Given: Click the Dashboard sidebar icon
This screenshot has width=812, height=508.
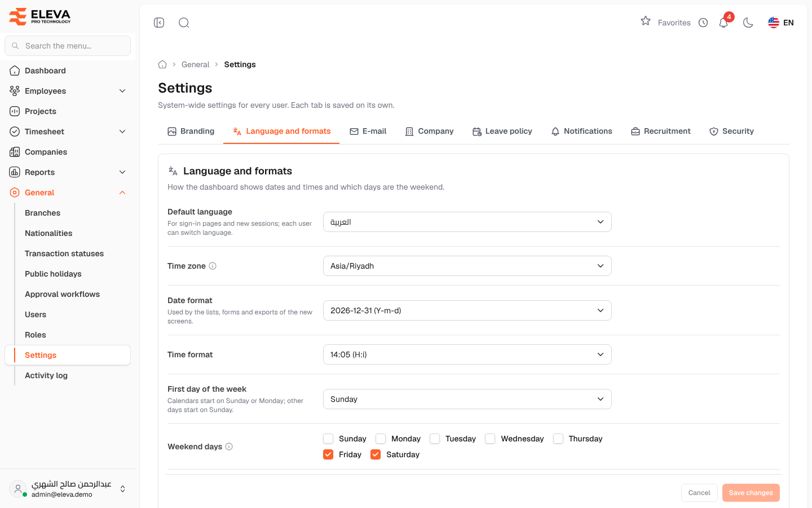Looking at the screenshot, I should [x=15, y=71].
